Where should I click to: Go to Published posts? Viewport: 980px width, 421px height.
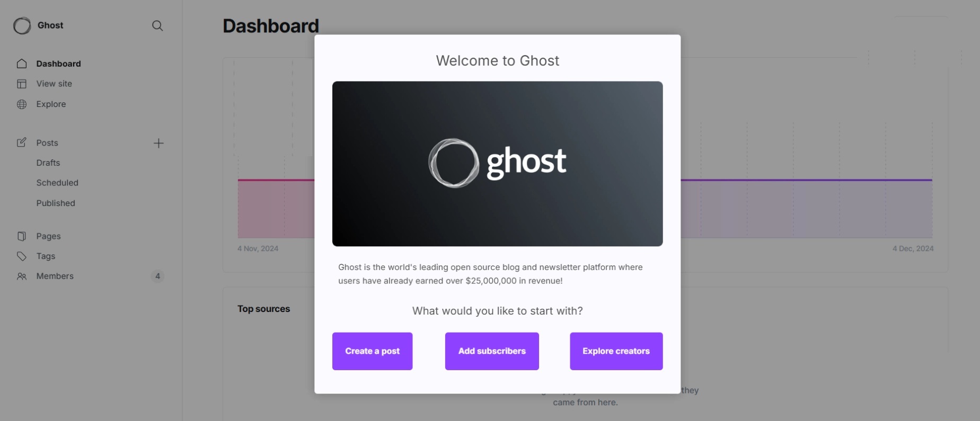pyautogui.click(x=56, y=203)
